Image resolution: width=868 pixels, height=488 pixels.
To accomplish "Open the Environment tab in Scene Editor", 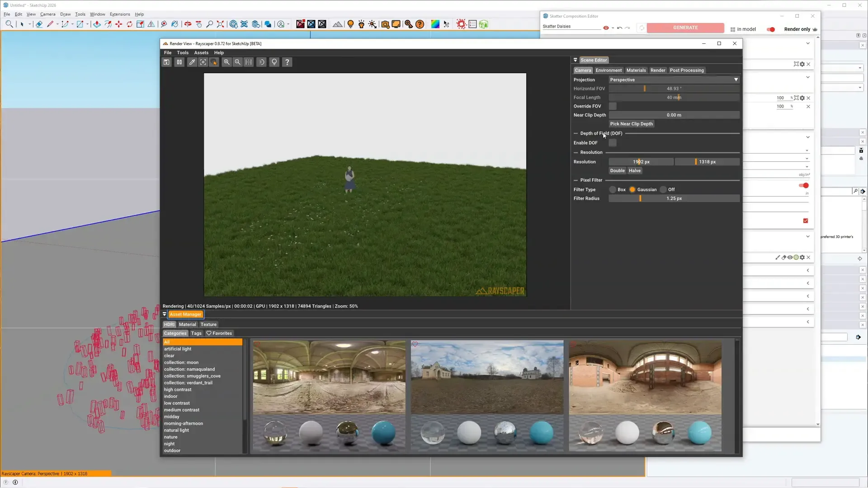I will (609, 70).
